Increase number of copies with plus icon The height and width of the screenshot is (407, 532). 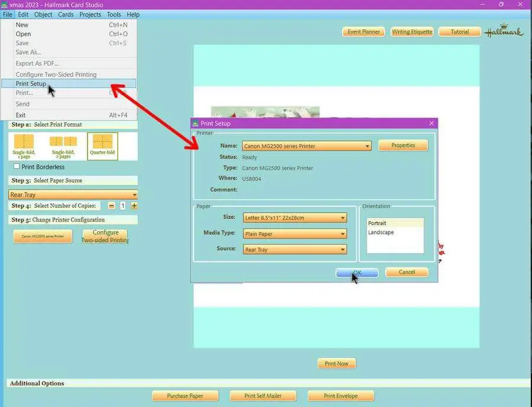tap(134, 206)
